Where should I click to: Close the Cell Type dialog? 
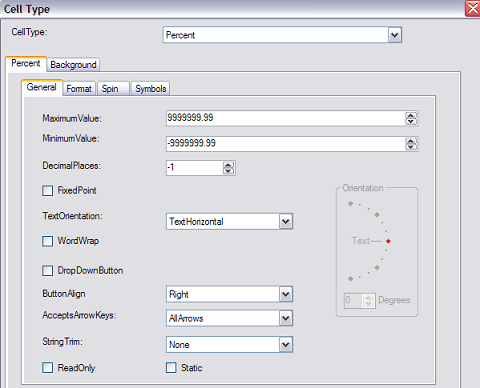[473, 8]
